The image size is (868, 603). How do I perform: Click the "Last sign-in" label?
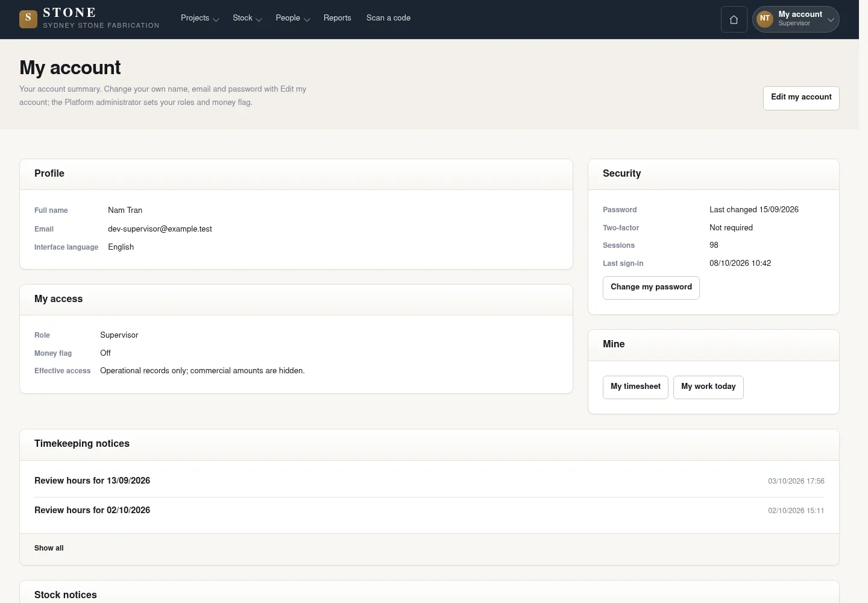[x=623, y=264]
